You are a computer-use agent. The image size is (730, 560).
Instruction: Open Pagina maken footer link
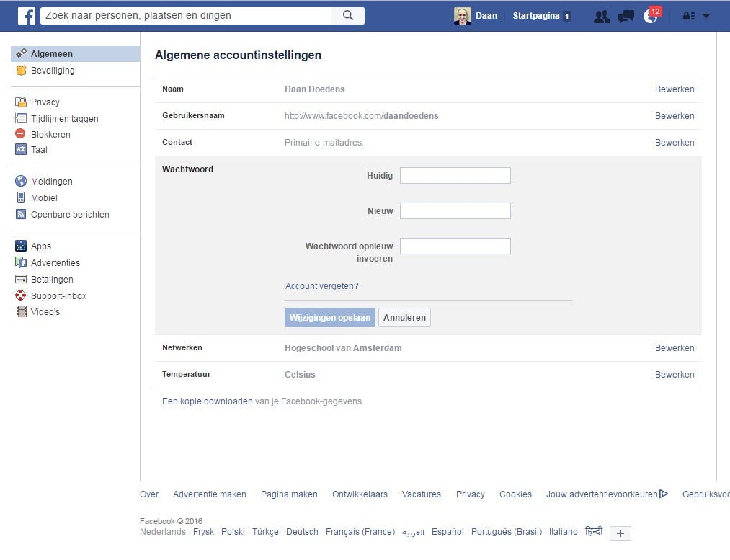pyautogui.click(x=289, y=494)
